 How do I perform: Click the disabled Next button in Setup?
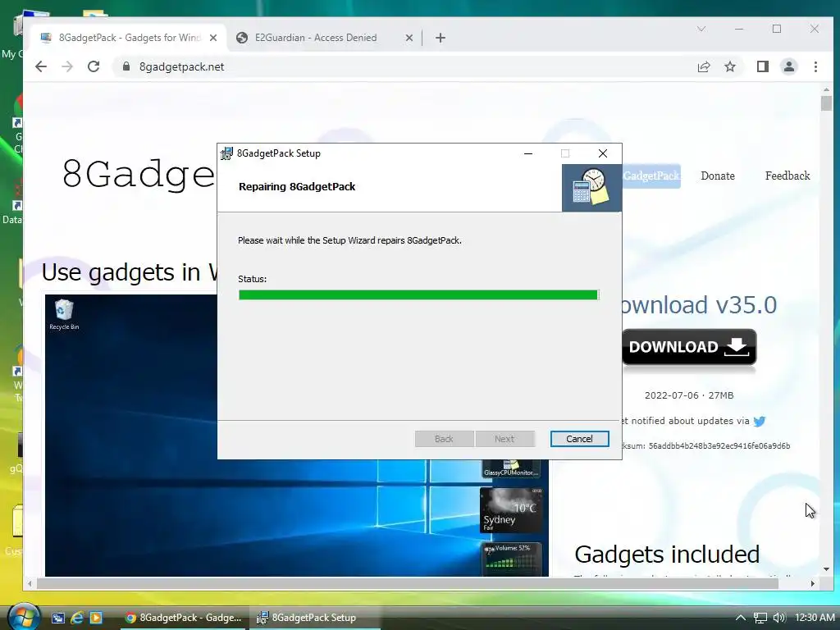504,439
